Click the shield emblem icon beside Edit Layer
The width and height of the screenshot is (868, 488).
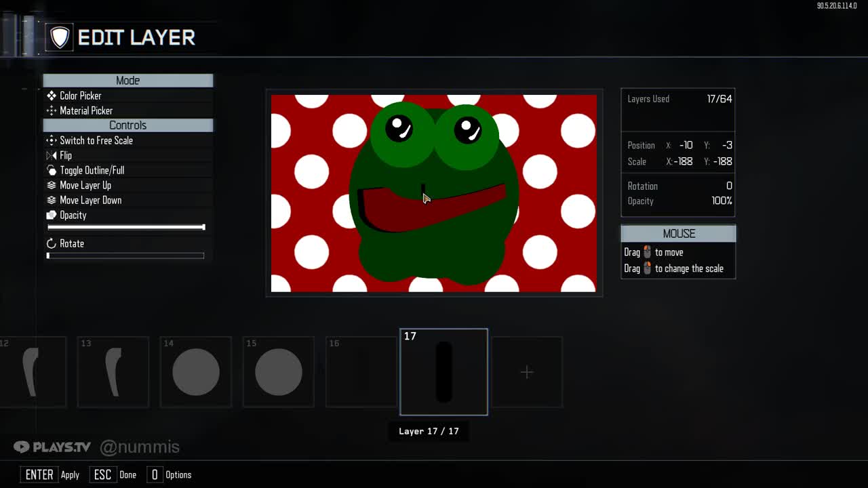point(60,37)
